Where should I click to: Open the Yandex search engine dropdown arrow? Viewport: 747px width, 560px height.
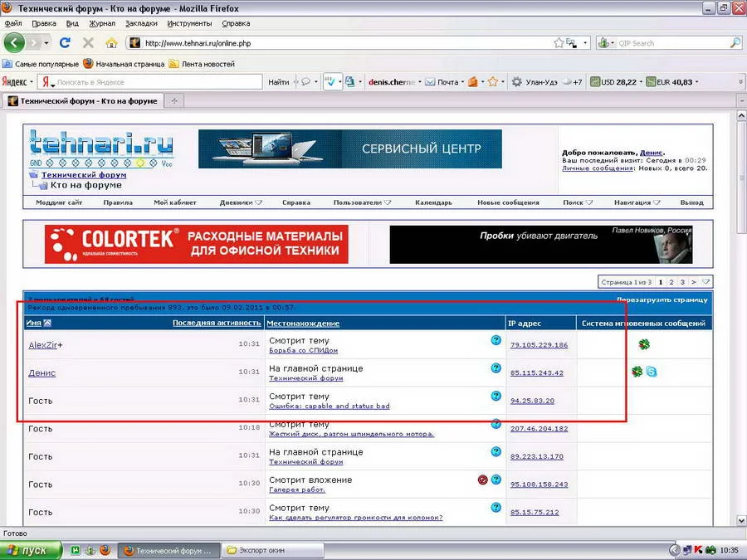[x=53, y=85]
